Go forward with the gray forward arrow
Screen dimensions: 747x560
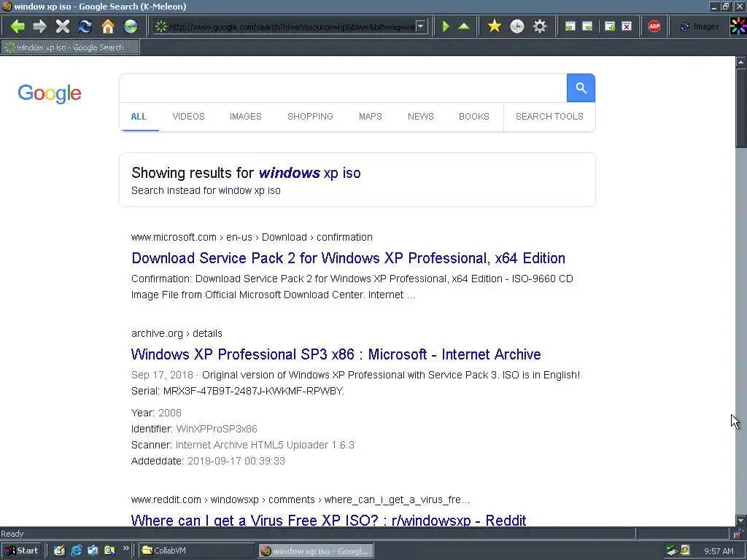(40, 26)
